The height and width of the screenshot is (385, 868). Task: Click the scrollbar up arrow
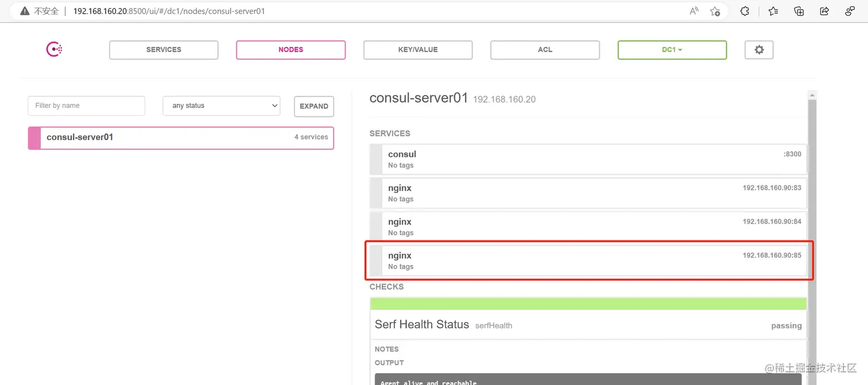point(812,95)
